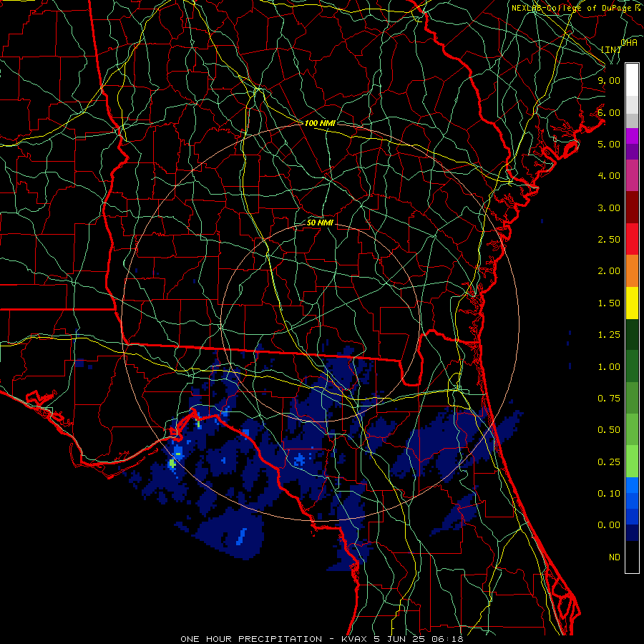Screen dimensions: 644x644
Task: Select the "[IN]" units label
Action: [x=611, y=49]
